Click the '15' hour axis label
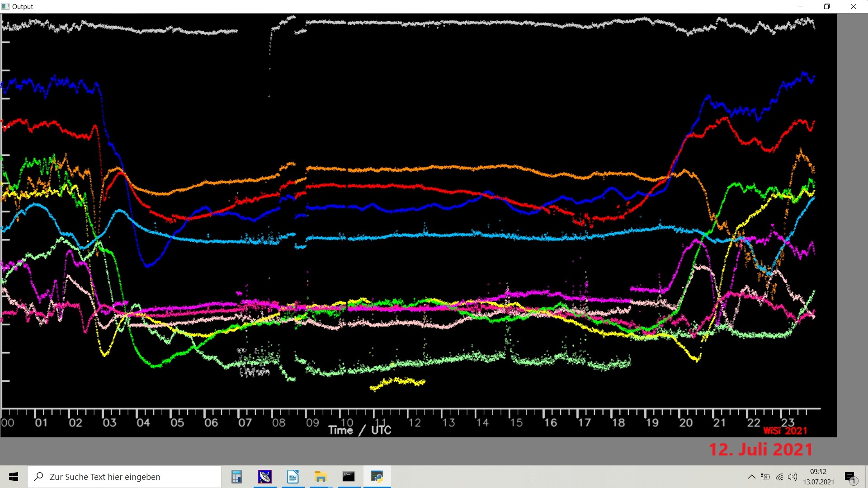This screenshot has width=868, height=488. point(516,423)
